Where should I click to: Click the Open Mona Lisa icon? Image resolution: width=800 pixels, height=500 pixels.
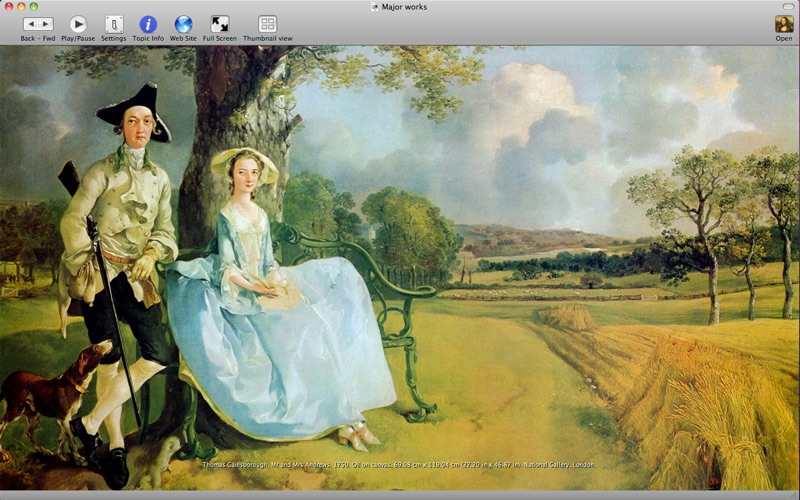[783, 23]
